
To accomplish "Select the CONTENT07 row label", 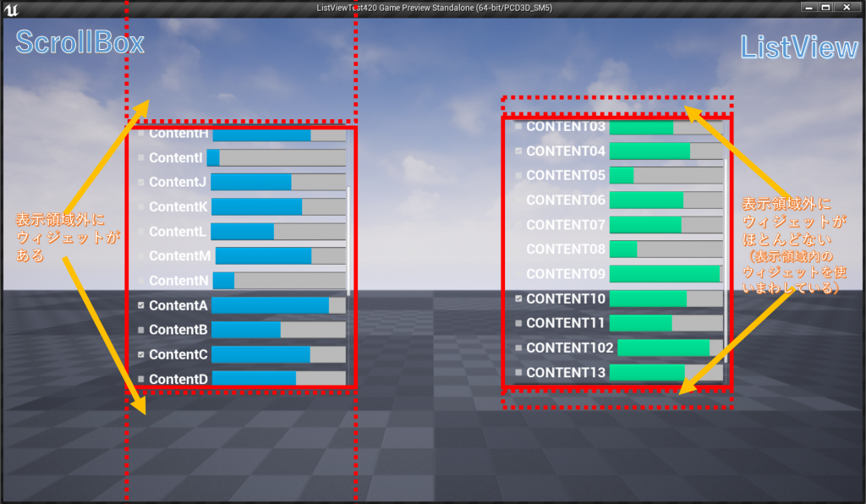I will [x=566, y=225].
